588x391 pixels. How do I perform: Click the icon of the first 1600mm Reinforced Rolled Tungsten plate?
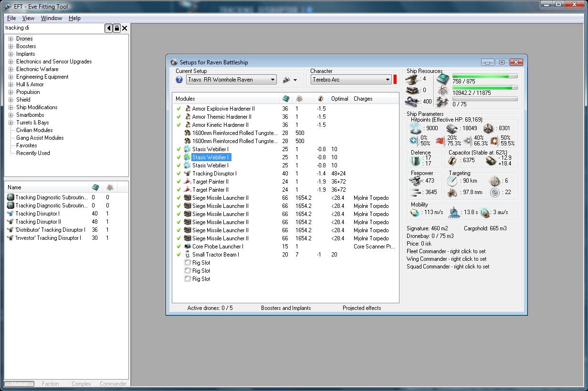click(x=188, y=133)
